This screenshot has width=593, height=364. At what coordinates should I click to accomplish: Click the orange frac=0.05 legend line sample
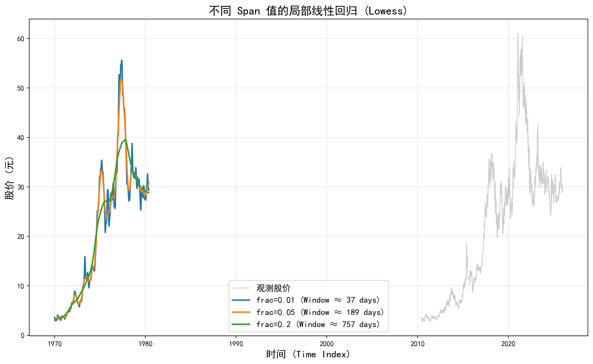(x=241, y=312)
